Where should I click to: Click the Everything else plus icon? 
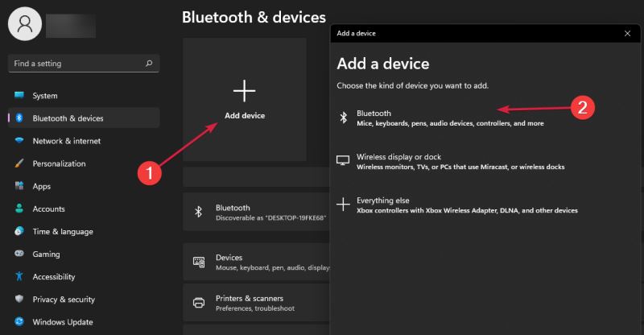point(343,205)
